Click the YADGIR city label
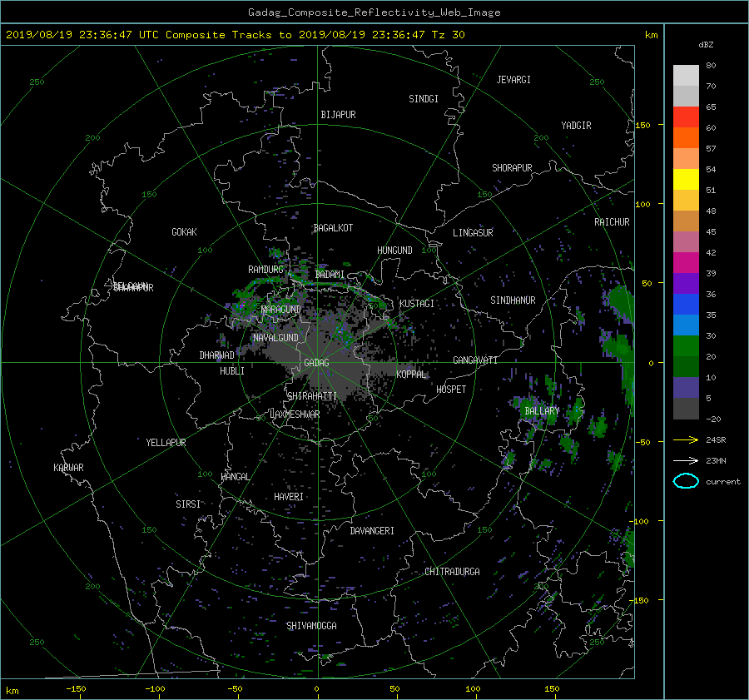The height and width of the screenshot is (700, 749). coord(576,126)
